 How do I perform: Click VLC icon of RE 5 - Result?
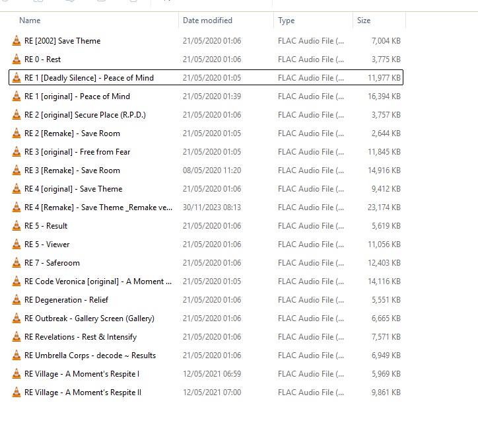(x=16, y=226)
